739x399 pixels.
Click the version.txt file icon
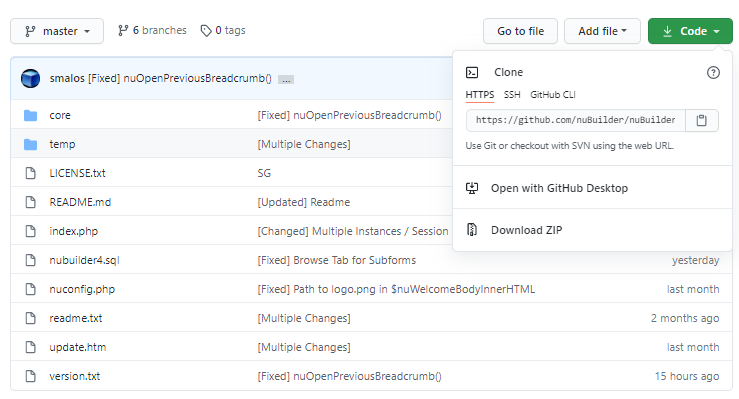(x=31, y=376)
